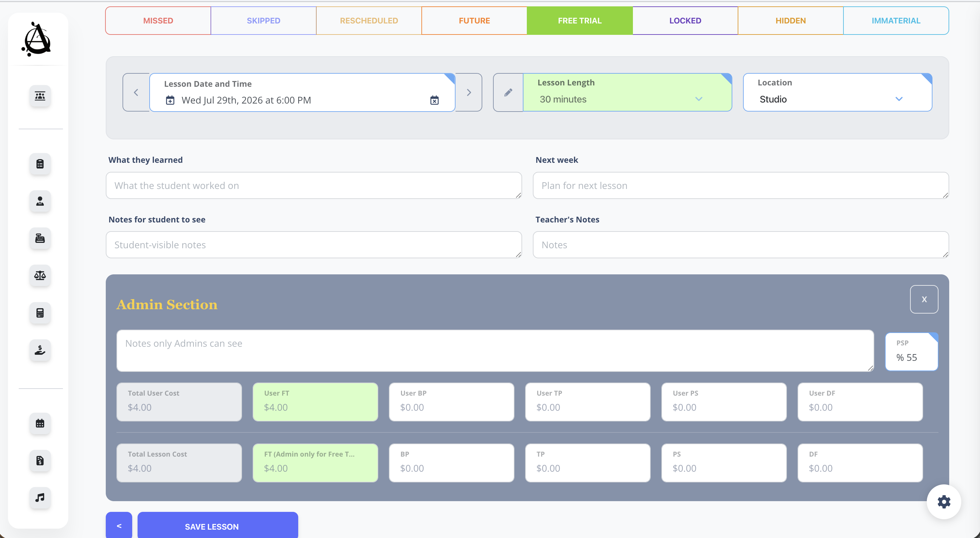
Task: Select the MISSED status tab
Action: click(x=158, y=20)
